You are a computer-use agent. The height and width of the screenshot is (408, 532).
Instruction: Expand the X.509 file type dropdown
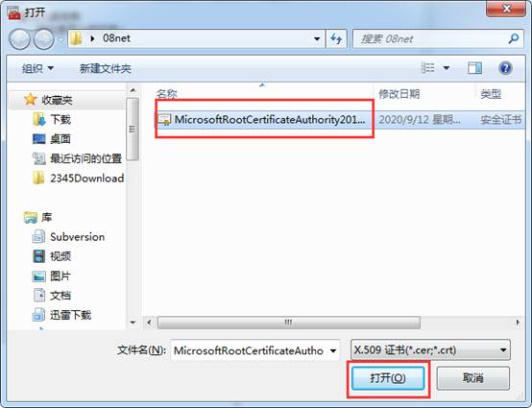pos(503,350)
